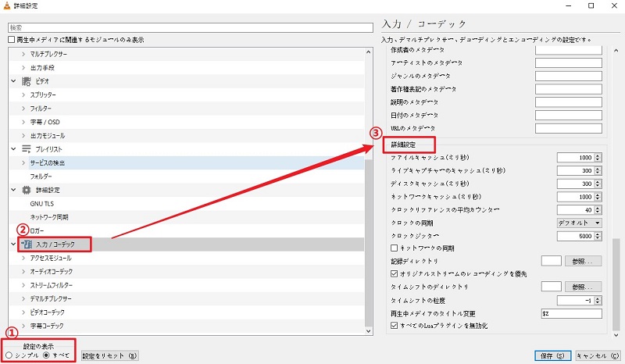Toggle すべてのLuaプラグインを無効化 checkbox

(395, 325)
